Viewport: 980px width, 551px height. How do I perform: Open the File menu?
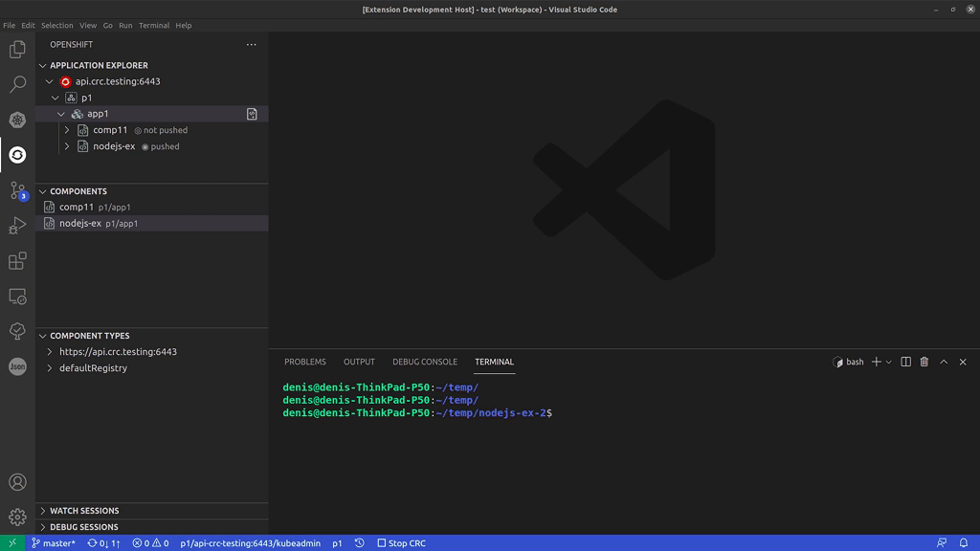(9, 26)
